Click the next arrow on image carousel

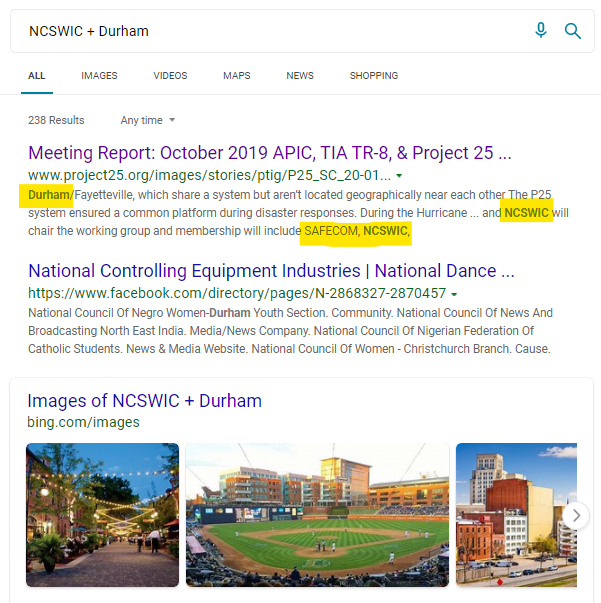575,515
